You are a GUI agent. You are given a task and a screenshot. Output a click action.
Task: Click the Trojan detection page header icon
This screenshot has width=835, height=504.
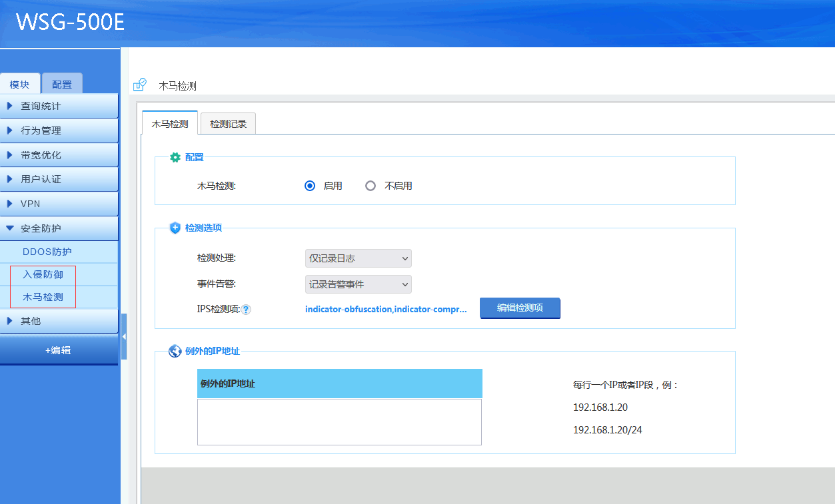coord(140,85)
